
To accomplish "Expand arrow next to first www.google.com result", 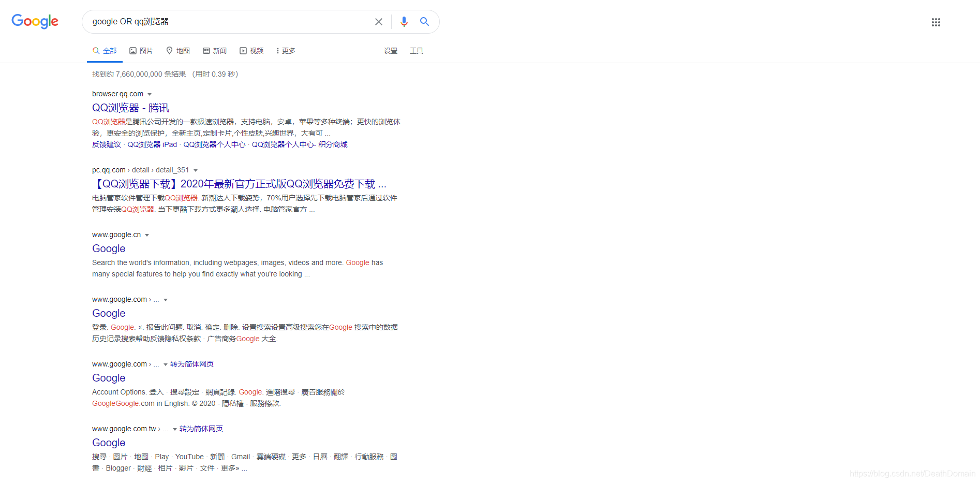I will tap(166, 300).
